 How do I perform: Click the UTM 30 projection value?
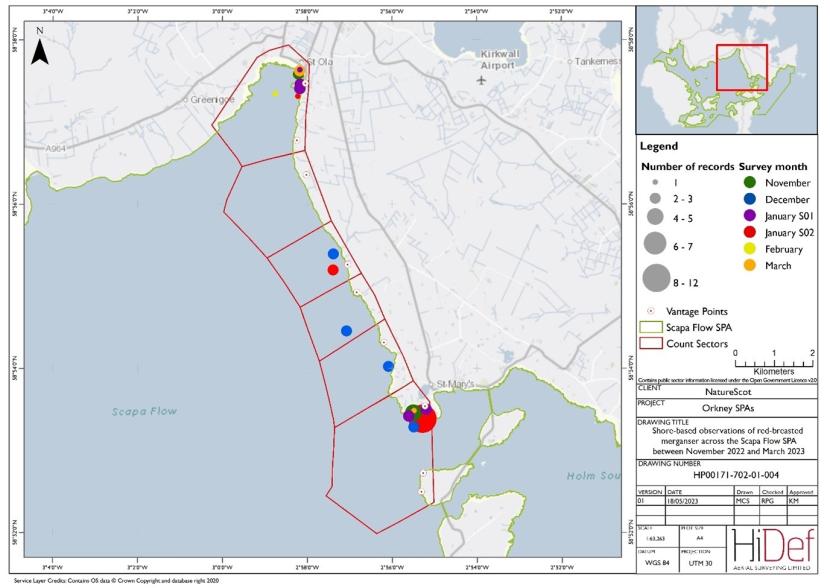[x=700, y=563]
